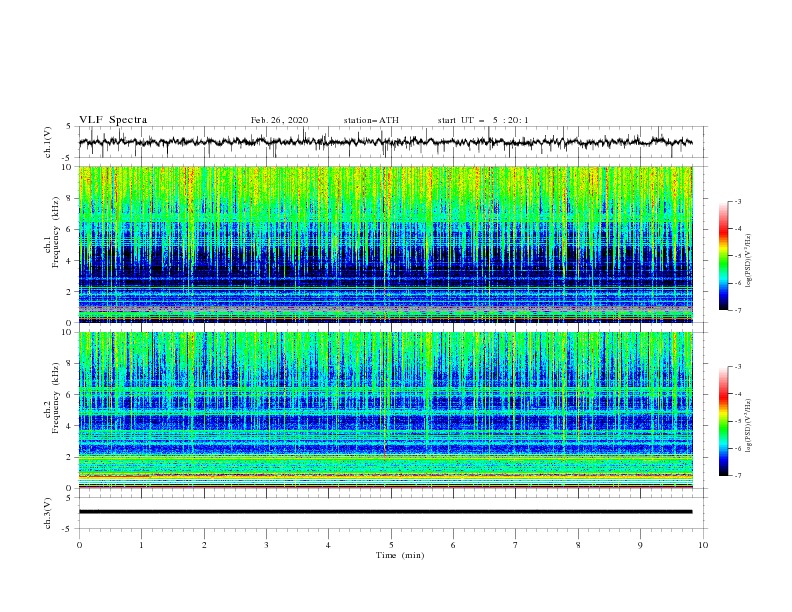This screenshot has width=792, height=612.
Task: Click the "-7" tick on ch.2 color bar
Action: 737,475
